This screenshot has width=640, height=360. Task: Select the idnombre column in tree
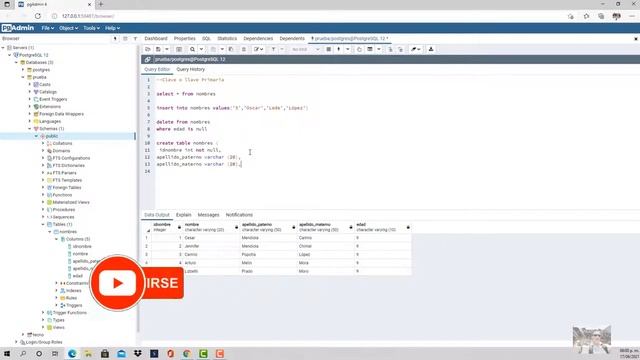click(x=82, y=247)
